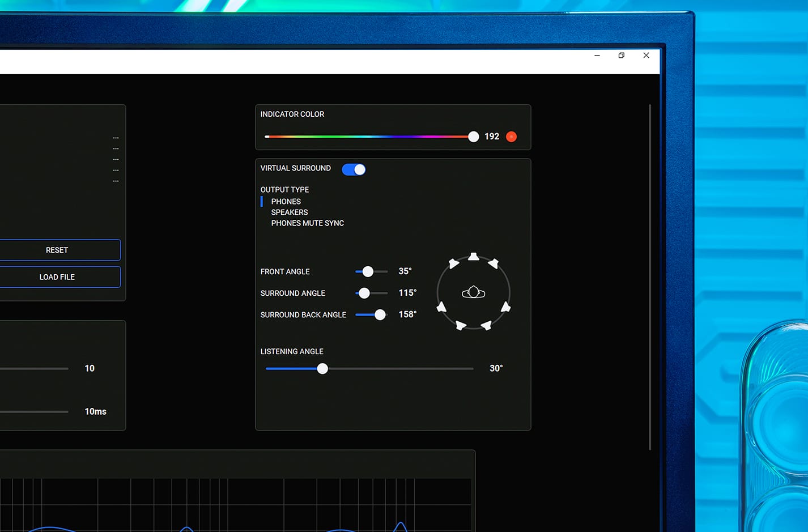The width and height of the screenshot is (808, 532).
Task: Click the surround back left speaker icon
Action: [x=461, y=325]
